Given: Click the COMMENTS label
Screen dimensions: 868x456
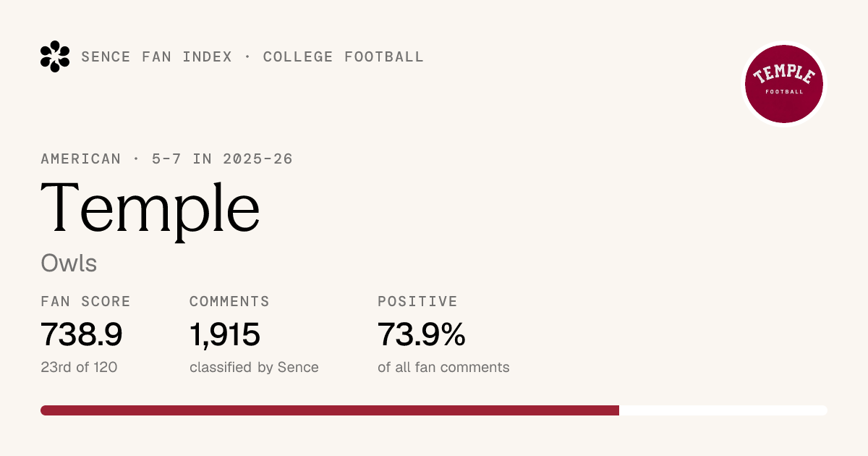Looking at the screenshot, I should pos(229,301).
